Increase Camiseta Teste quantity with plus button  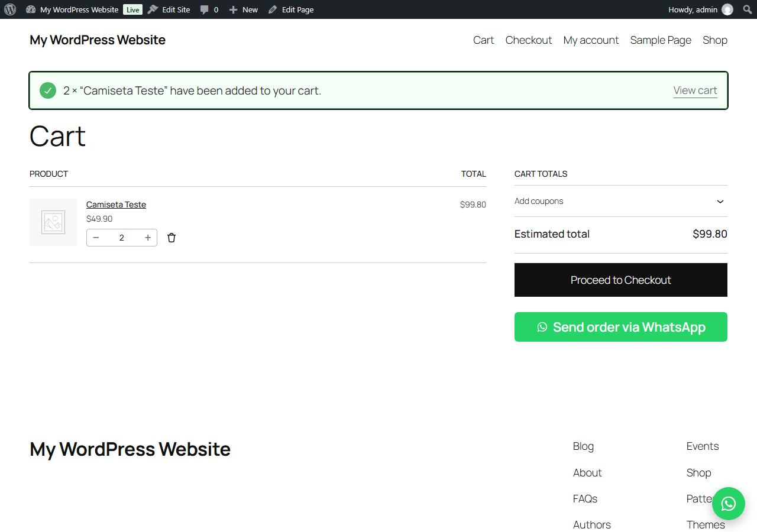coord(148,238)
